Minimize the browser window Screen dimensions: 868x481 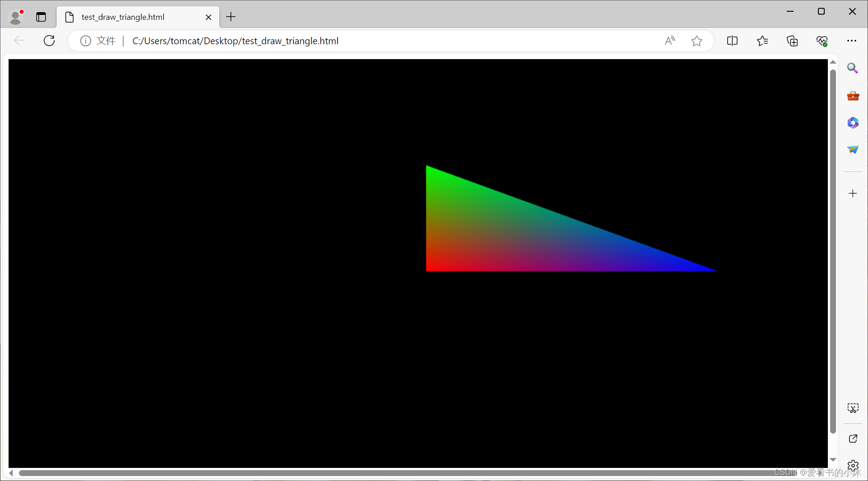point(790,12)
